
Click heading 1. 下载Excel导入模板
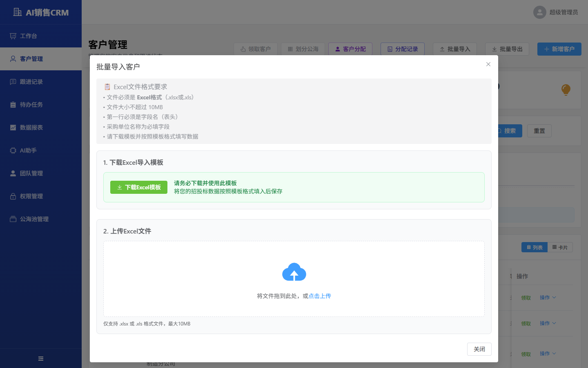[133, 162]
